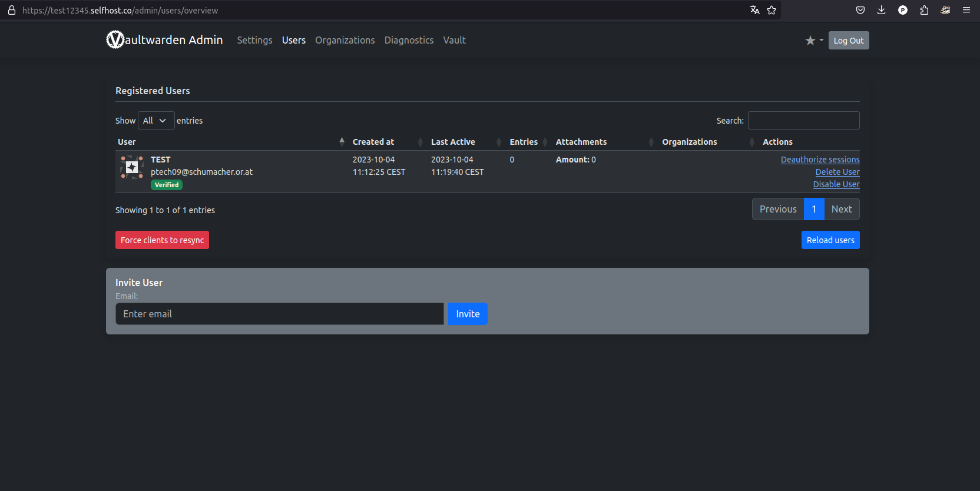
Task: Click the Deauthorize sessions link
Action: pos(820,160)
